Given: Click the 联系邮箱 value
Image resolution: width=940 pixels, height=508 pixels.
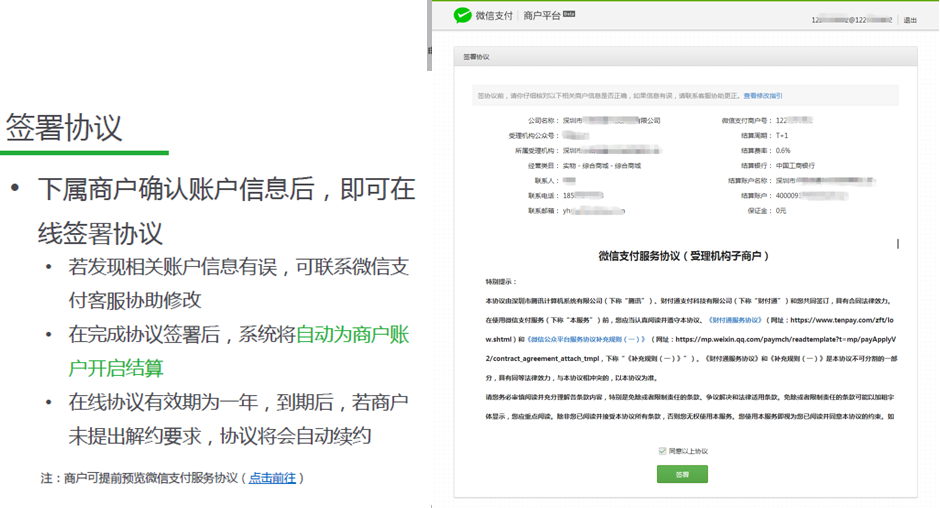Looking at the screenshot, I should [593, 211].
